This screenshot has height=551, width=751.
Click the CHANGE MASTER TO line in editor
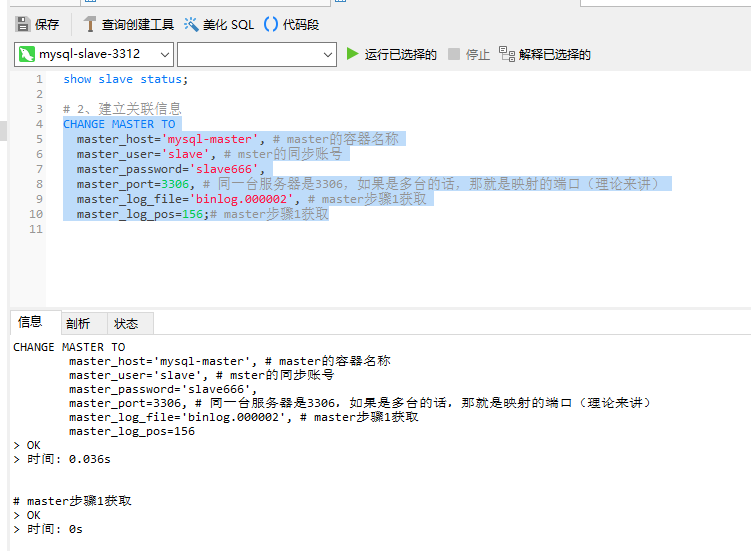119,124
